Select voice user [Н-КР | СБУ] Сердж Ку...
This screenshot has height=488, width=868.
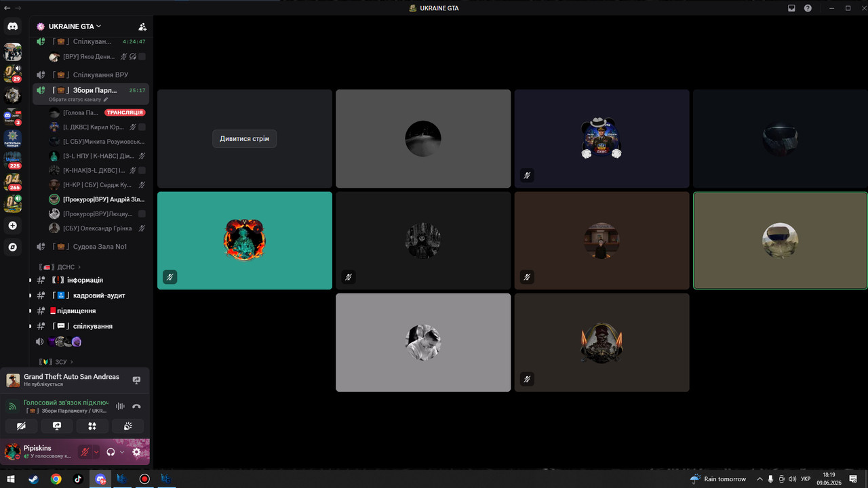tap(98, 184)
